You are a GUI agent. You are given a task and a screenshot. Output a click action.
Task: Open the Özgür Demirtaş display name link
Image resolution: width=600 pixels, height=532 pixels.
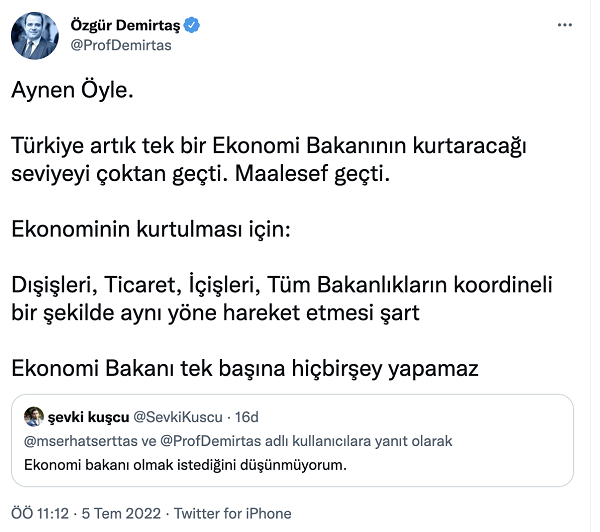tap(125, 25)
